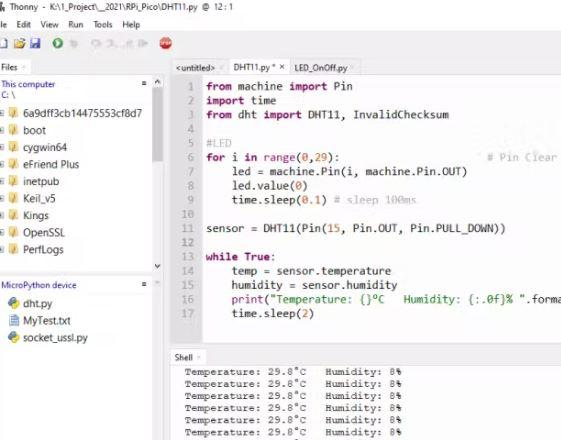561x440 pixels.
Task: Select the socket_ussl.py Python file icon
Action: [x=14, y=337]
